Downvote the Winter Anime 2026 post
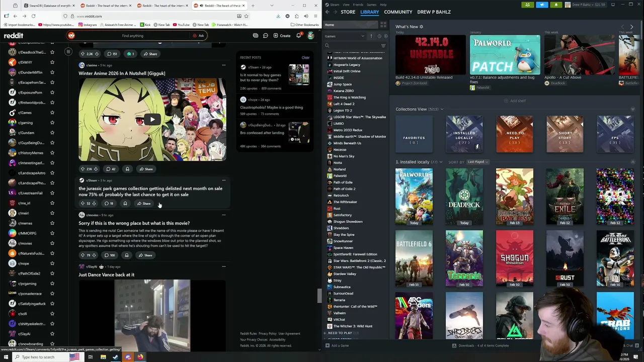644x362 pixels. (x=96, y=169)
